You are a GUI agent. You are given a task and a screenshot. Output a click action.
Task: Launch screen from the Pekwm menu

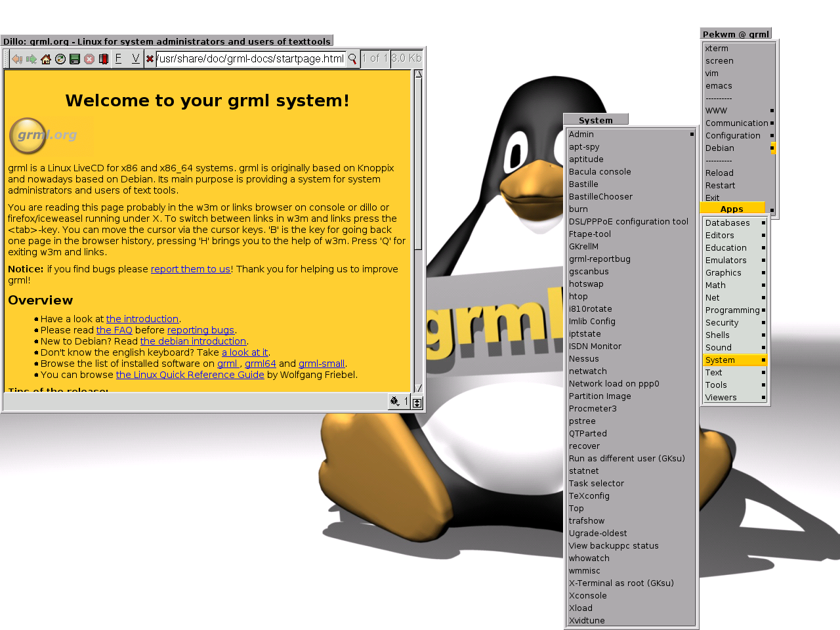click(x=739, y=61)
